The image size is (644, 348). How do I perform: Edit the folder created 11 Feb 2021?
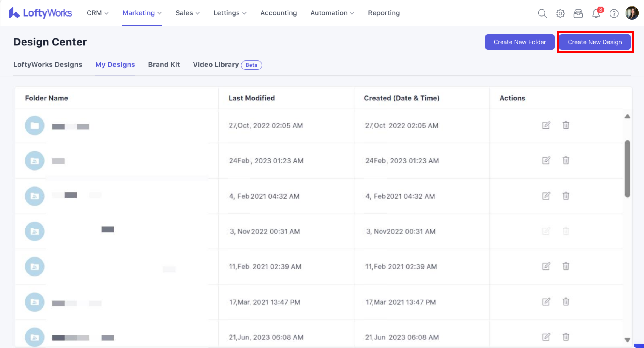[x=546, y=266]
